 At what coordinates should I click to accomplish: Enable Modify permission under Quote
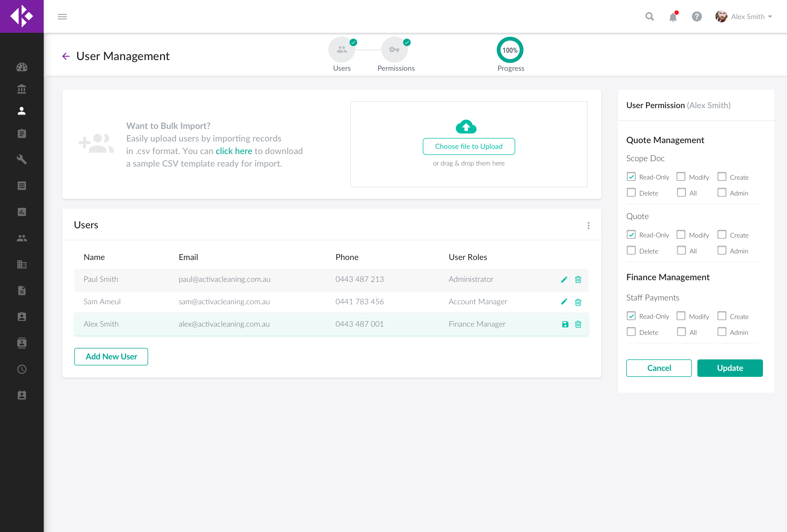click(681, 235)
